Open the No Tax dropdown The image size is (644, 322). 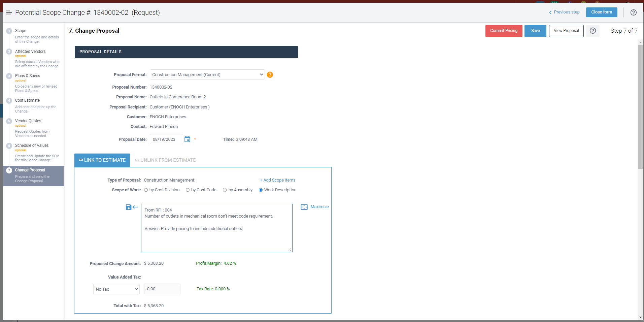click(x=116, y=289)
